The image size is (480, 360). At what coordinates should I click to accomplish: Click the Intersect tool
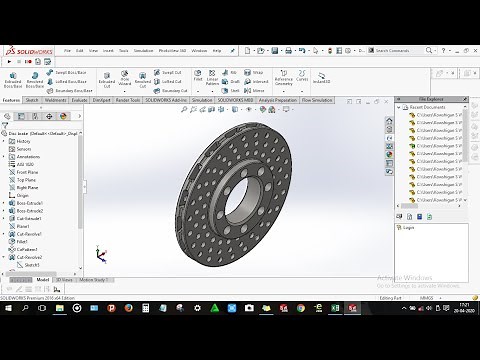256,81
